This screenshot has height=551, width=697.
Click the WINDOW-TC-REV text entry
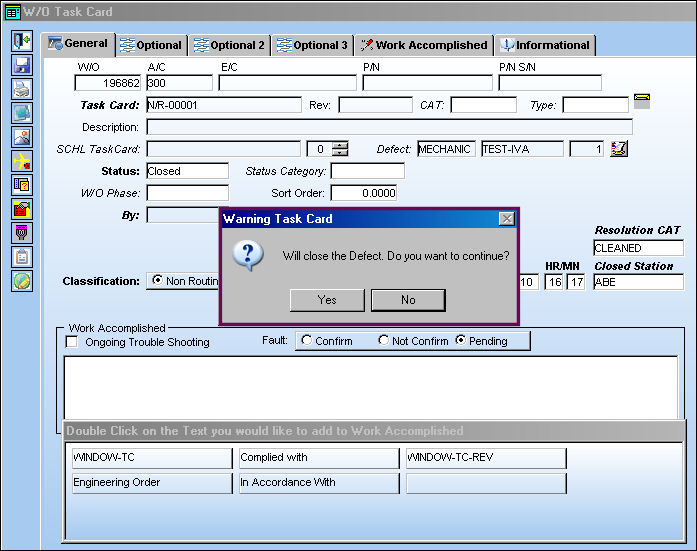point(486,458)
